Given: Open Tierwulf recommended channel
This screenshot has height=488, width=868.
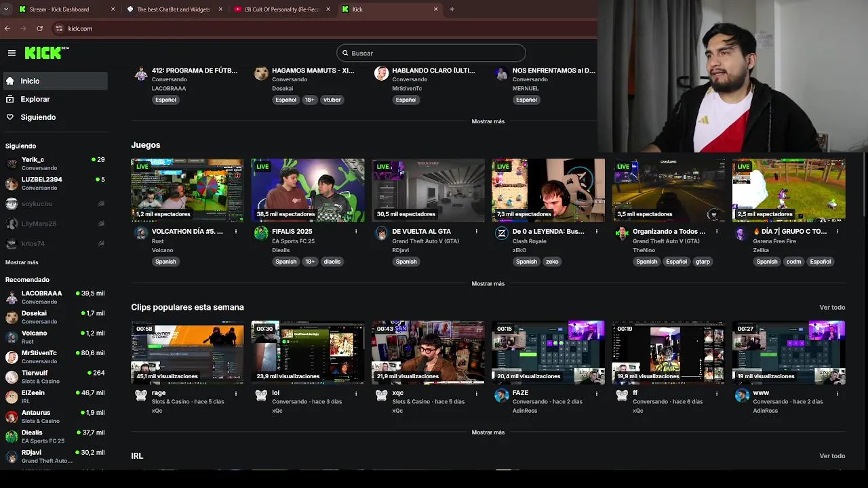Looking at the screenshot, I should (x=54, y=376).
